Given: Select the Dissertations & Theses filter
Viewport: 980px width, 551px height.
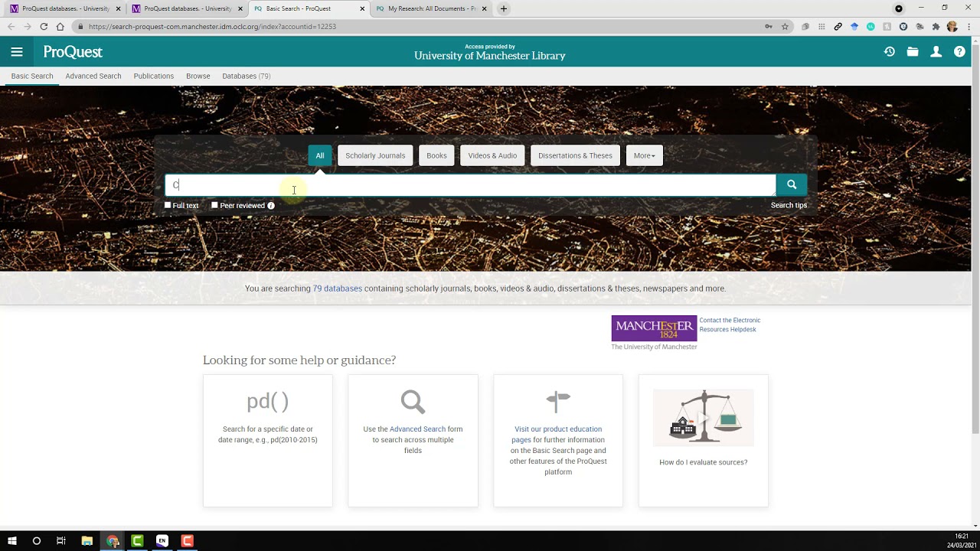Looking at the screenshot, I should (575, 155).
